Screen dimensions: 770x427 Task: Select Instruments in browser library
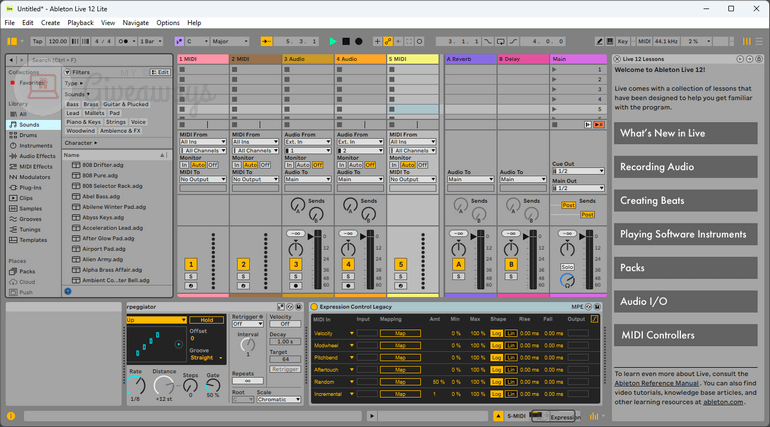pos(35,146)
